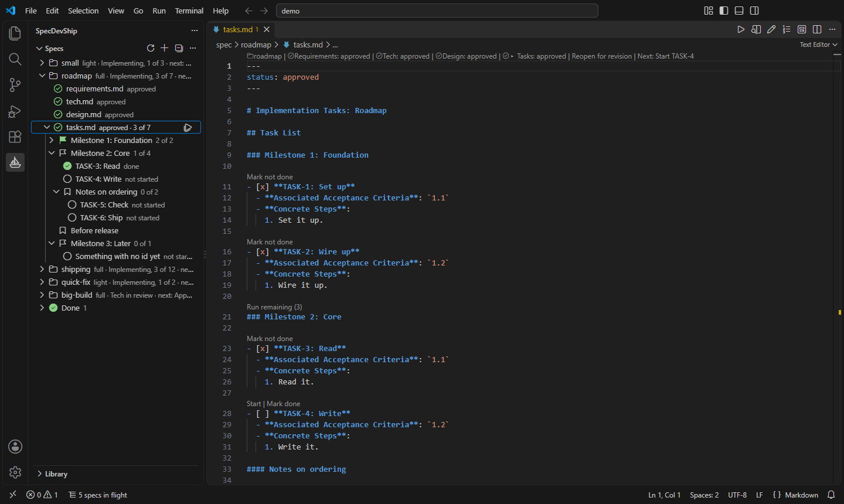844x504 pixels.
Task: Open Run and Debug view
Action: [x=15, y=111]
